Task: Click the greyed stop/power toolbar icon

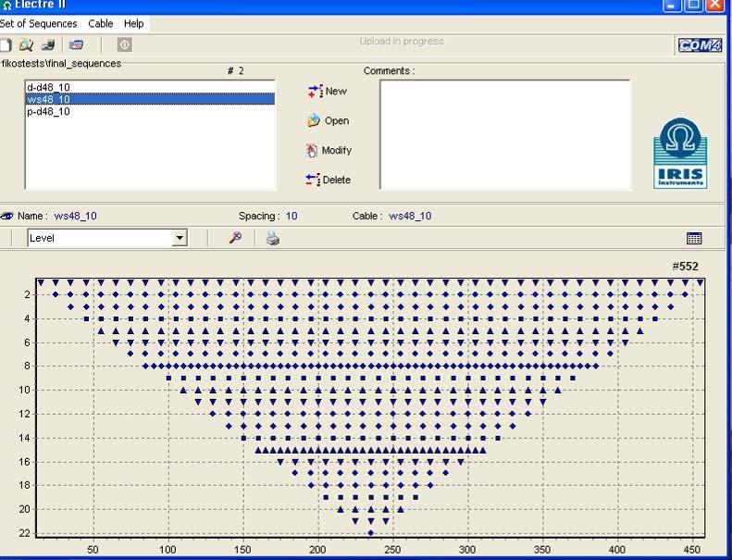Action: pos(125,44)
